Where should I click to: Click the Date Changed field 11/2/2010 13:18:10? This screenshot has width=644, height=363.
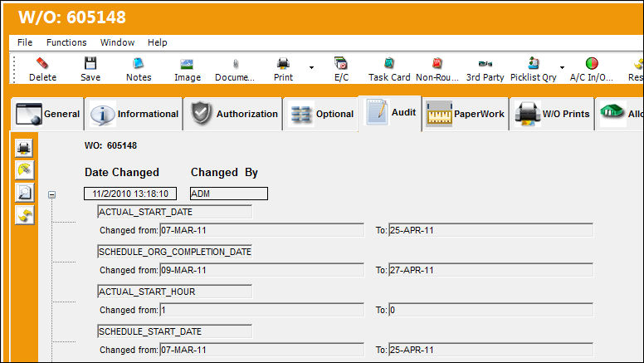130,194
